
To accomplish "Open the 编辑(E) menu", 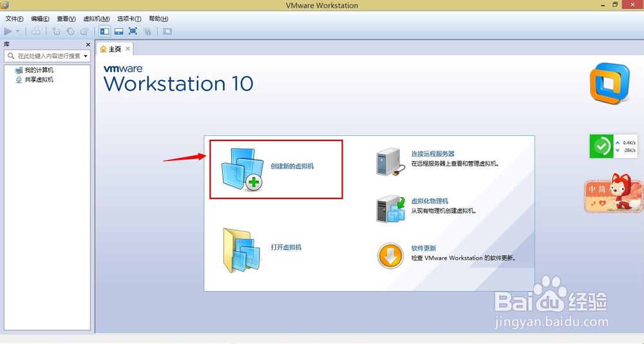I will click(x=40, y=19).
